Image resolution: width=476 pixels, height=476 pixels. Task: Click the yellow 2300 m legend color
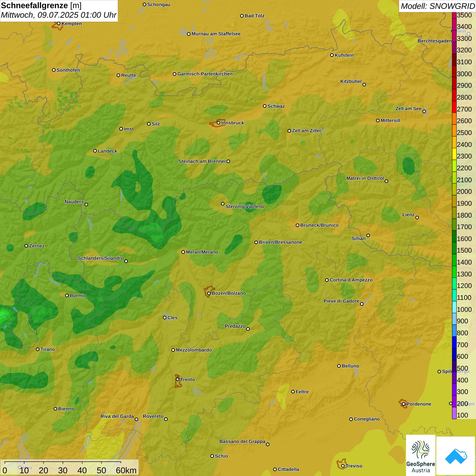(x=454, y=154)
